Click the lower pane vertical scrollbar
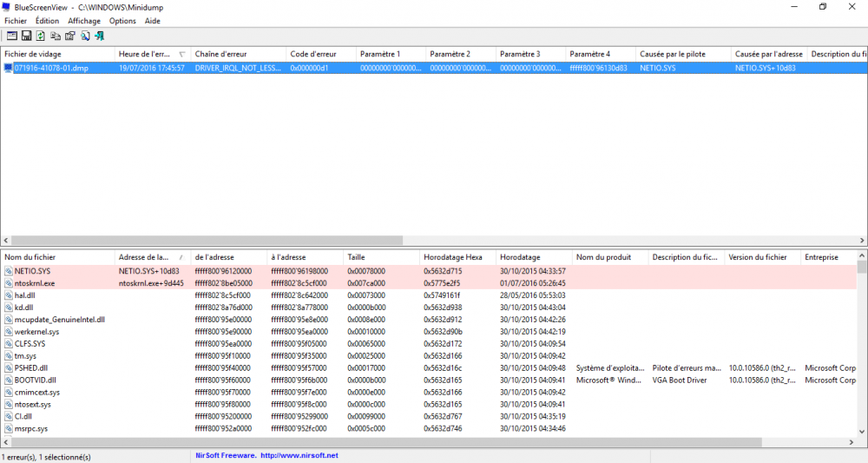Screen dimensions: 868x463 coord(862,347)
